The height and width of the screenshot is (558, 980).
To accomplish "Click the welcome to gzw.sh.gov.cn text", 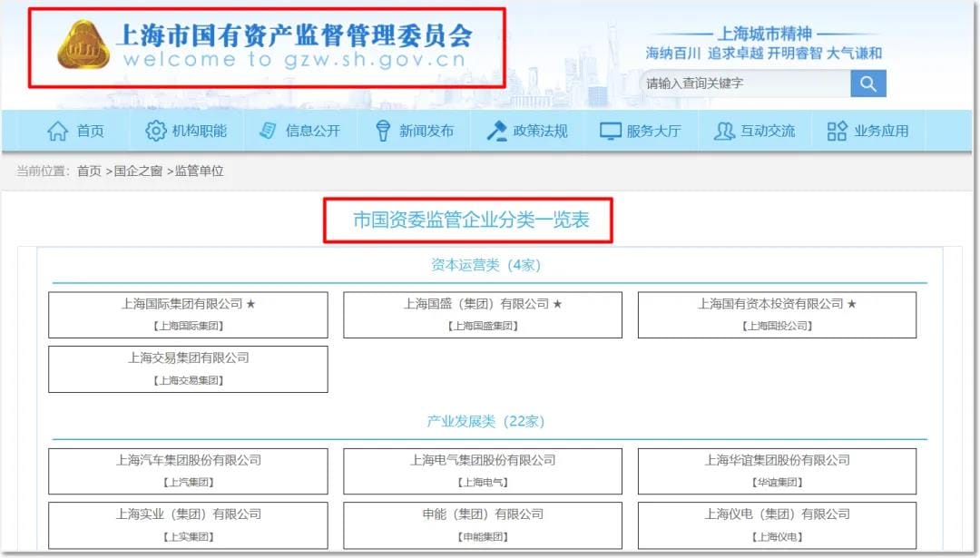I will pos(294,60).
